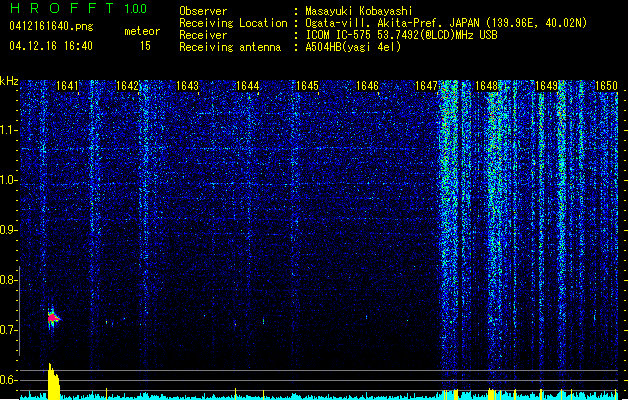
Task: Click the date stamp 04.12.16 16:40
Action: click(51, 46)
